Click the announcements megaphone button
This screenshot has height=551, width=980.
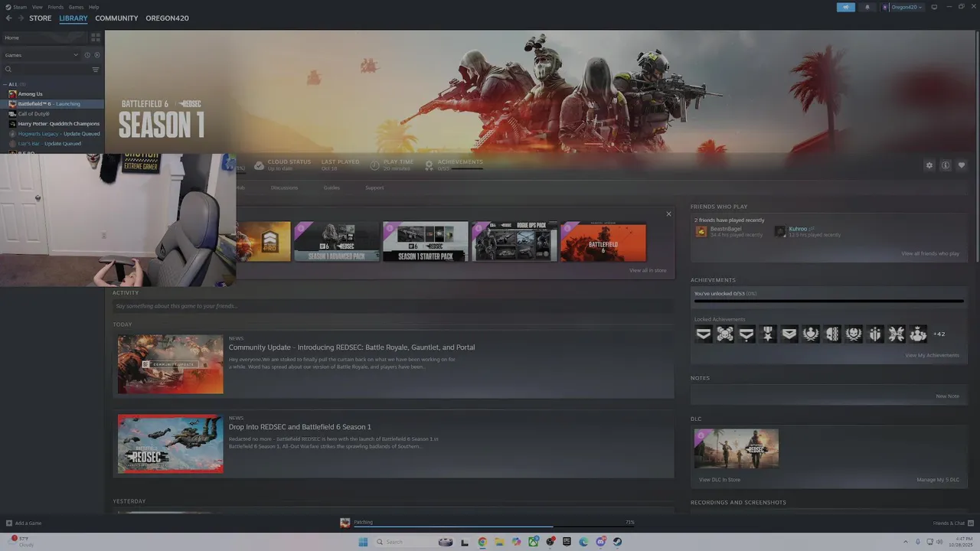[846, 7]
